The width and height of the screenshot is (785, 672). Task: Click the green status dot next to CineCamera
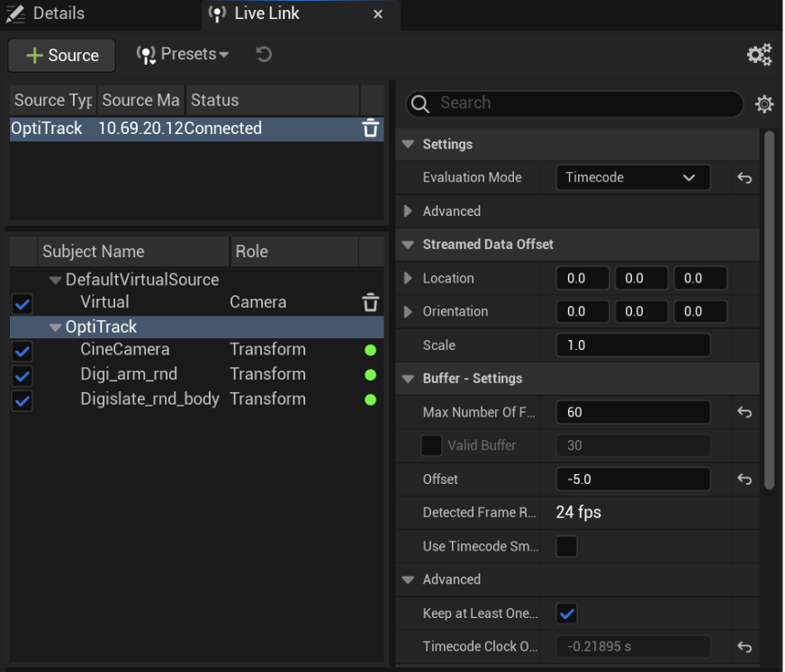370,350
